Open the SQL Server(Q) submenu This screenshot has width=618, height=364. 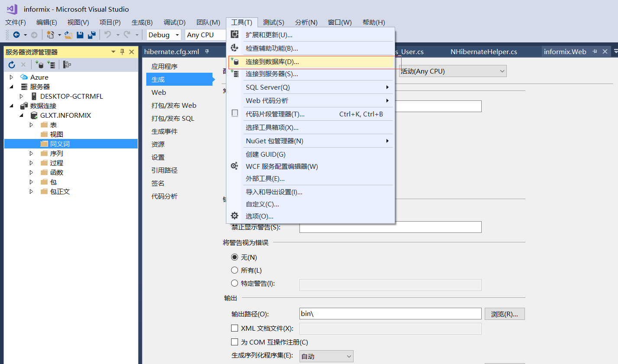[312, 87]
